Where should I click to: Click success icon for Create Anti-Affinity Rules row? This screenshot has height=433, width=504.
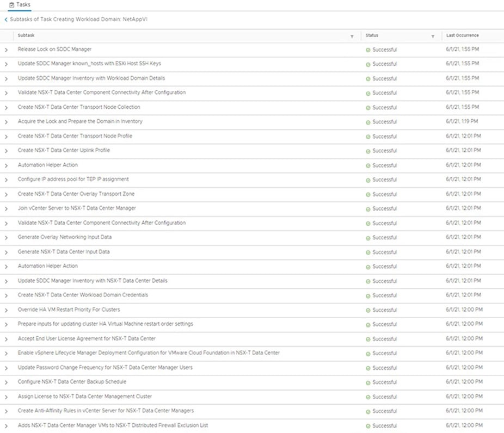click(368, 411)
